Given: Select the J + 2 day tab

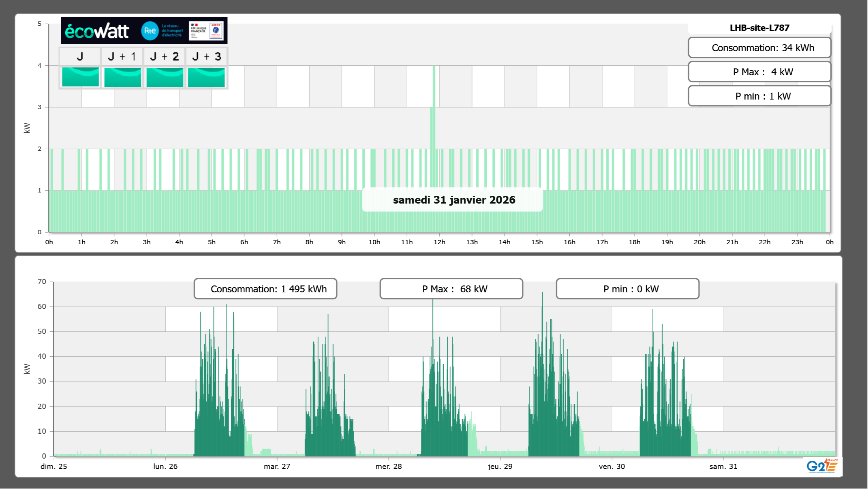Looking at the screenshot, I should (165, 56).
